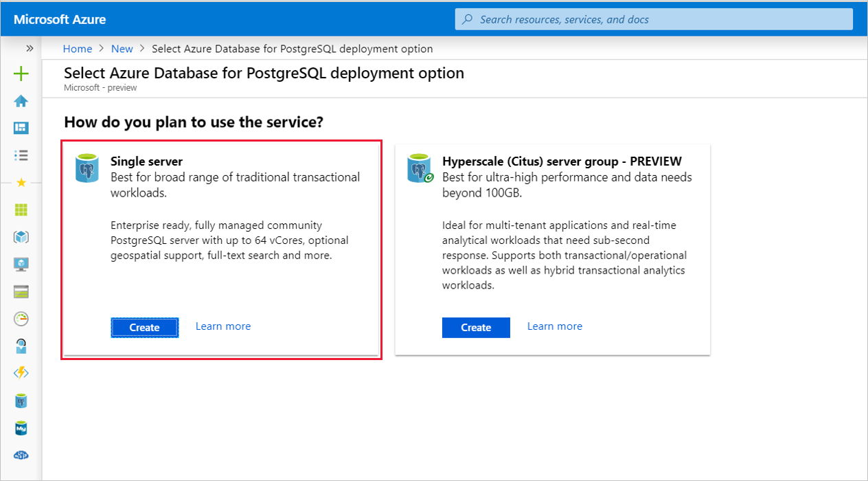
Task: Create a Single server deployment
Action: pos(144,328)
